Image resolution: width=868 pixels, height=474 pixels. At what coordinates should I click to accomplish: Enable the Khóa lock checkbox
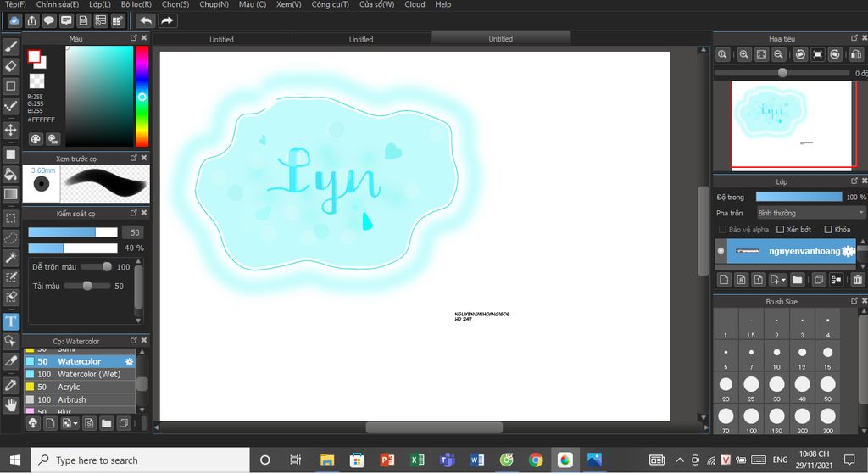coord(828,229)
